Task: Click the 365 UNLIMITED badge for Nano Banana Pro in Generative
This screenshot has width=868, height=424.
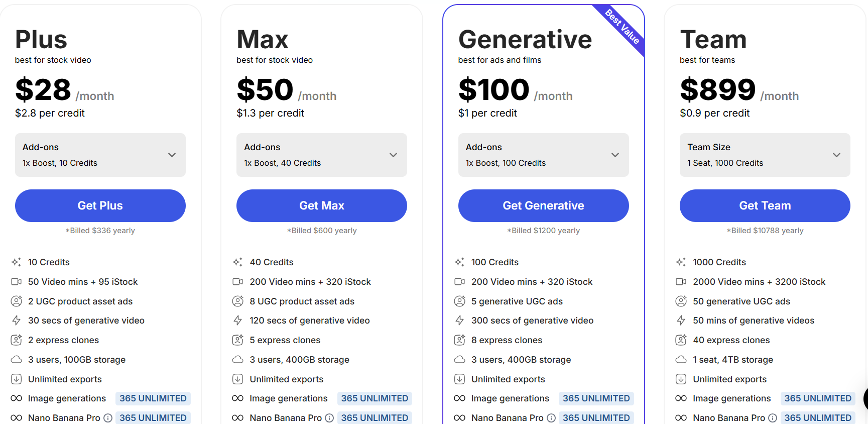Action: click(x=596, y=417)
